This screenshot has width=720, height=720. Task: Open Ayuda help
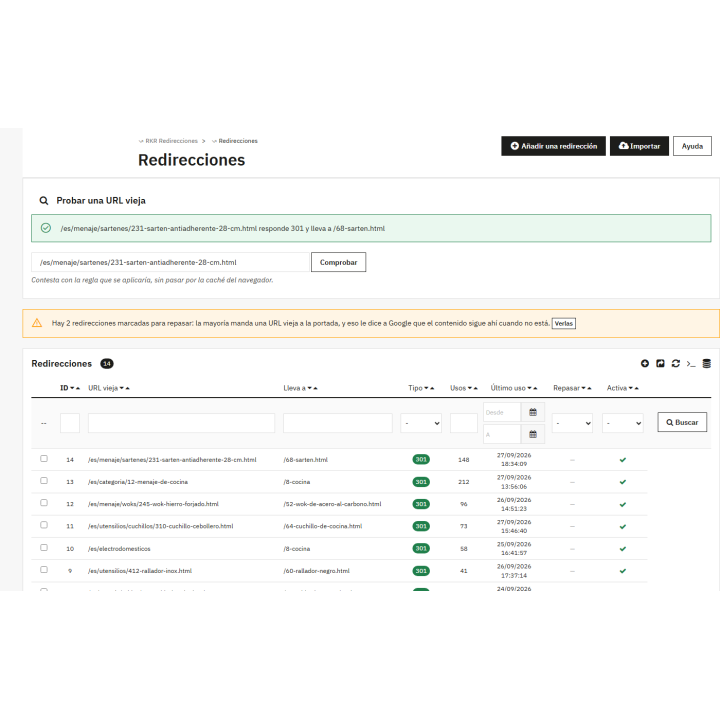tap(692, 146)
